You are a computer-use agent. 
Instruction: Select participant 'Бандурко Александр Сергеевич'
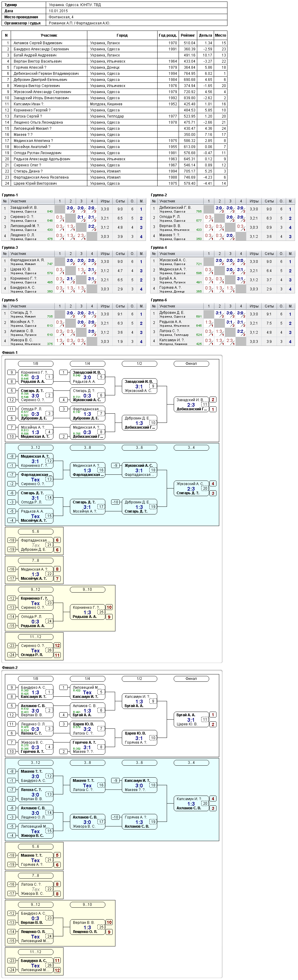41,49
